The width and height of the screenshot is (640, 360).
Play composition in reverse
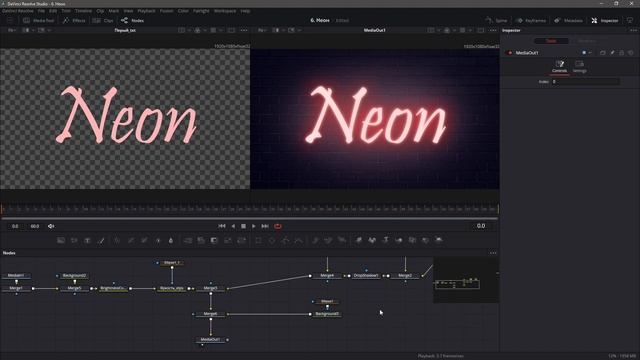[x=233, y=226]
